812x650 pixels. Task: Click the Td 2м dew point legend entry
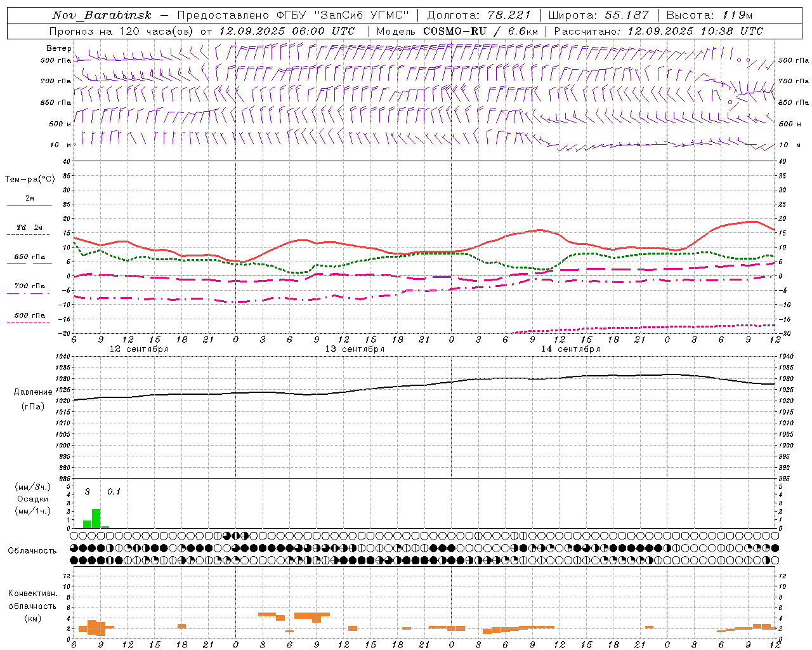pos(30,227)
